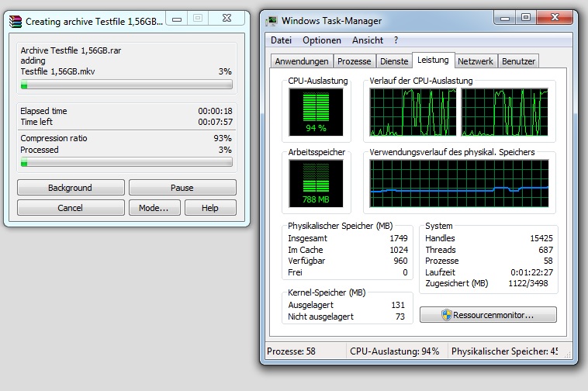
Task: Click the Help button in WinRAR
Action: pos(210,208)
